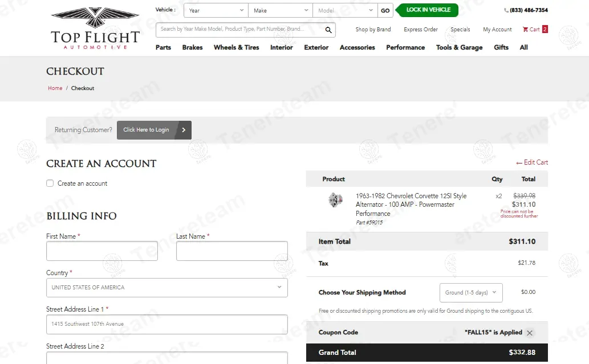Click the Edit Cart link
The width and height of the screenshot is (589, 364).
click(x=532, y=162)
